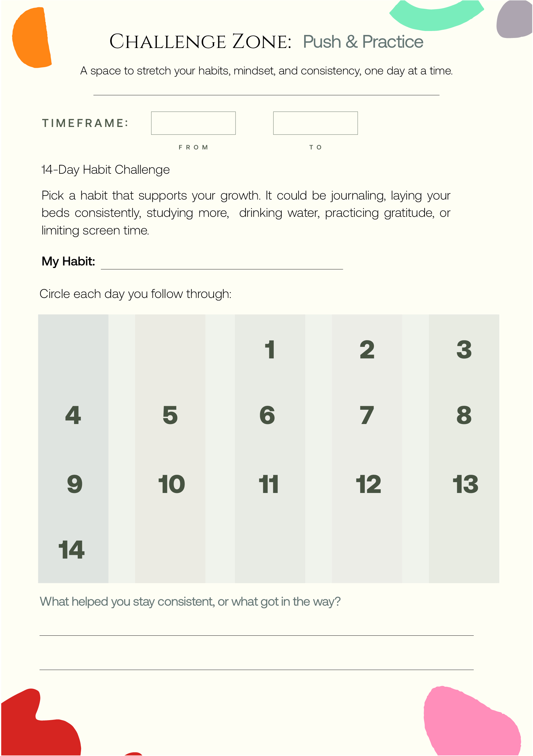
Task: Select day 4 in the habit grid
Action: (x=73, y=415)
